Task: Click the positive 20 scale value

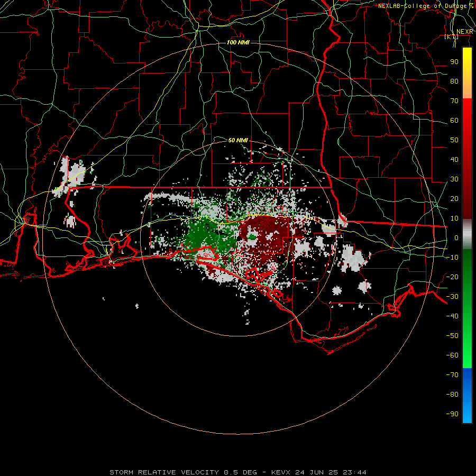Action: pyautogui.click(x=454, y=198)
